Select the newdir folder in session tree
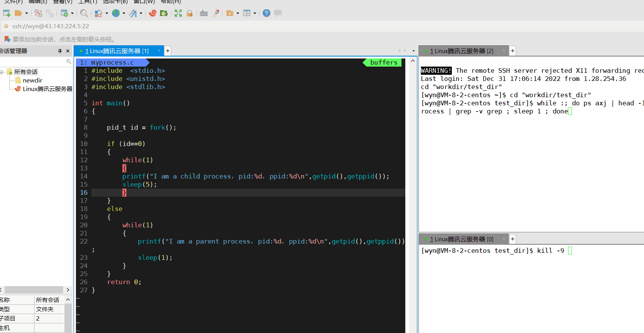The height and width of the screenshot is (333, 644). point(33,81)
